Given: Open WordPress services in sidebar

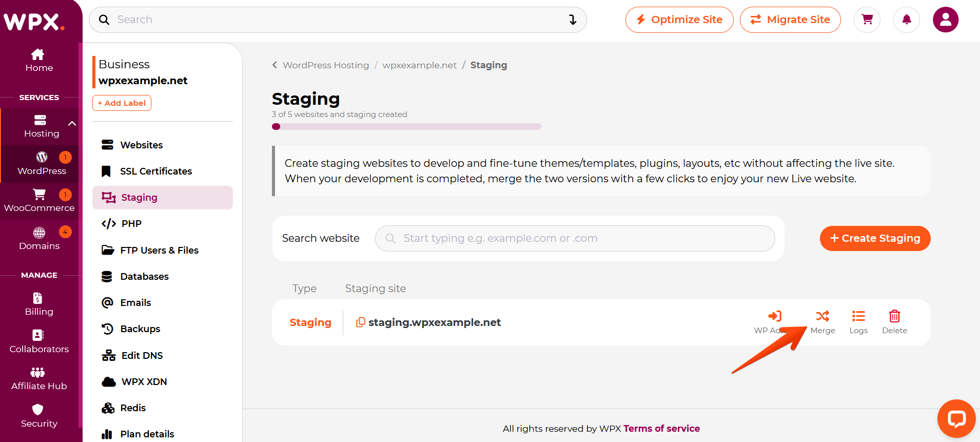Looking at the screenshot, I should [x=42, y=164].
